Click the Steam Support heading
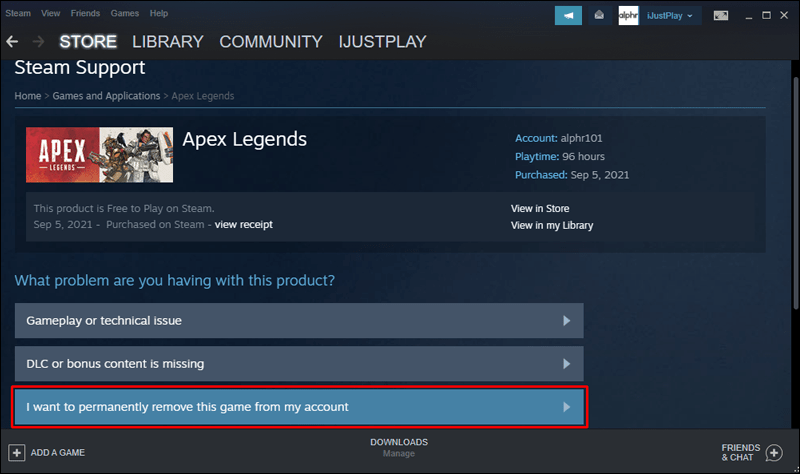This screenshot has width=800, height=474. [x=80, y=67]
